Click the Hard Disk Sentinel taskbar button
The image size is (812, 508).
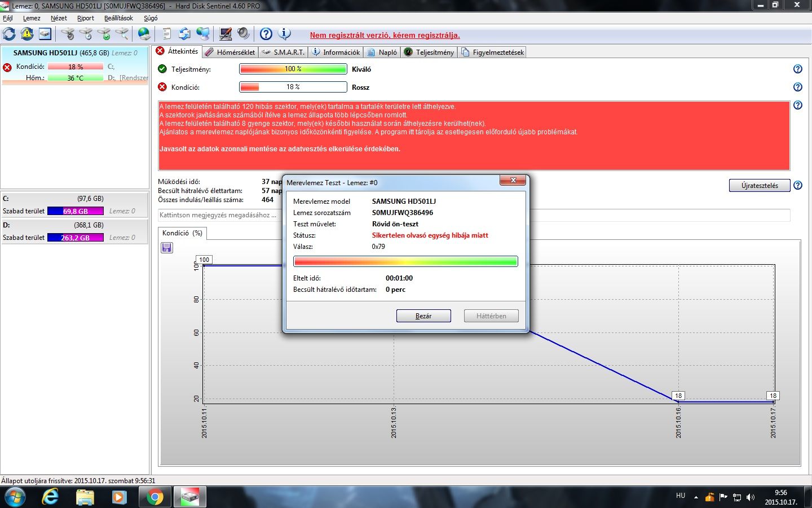189,497
